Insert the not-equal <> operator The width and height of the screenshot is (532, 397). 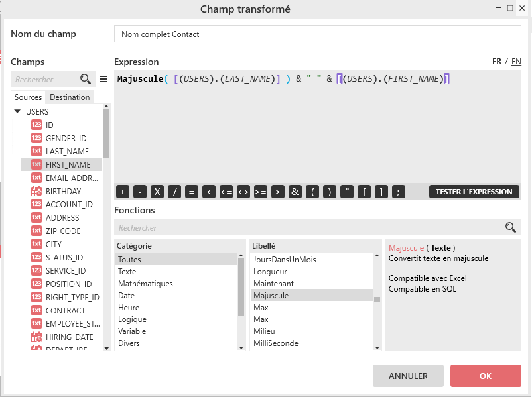click(243, 192)
